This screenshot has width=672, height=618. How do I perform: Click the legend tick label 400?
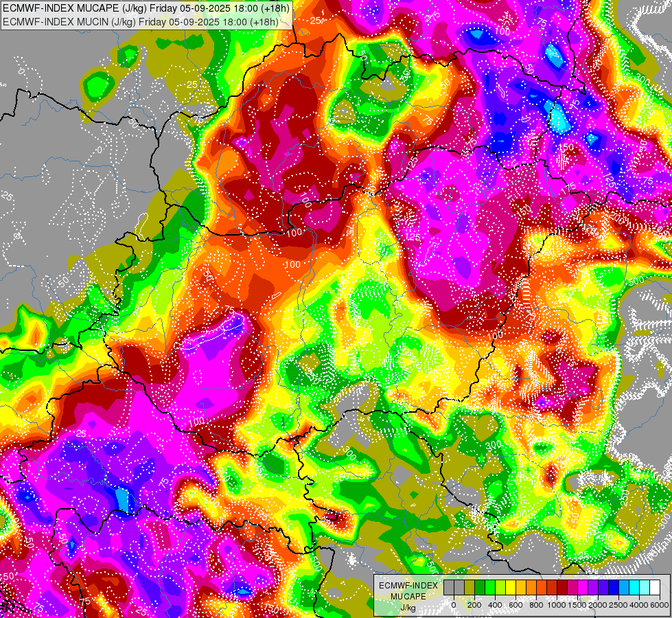pos(495,605)
